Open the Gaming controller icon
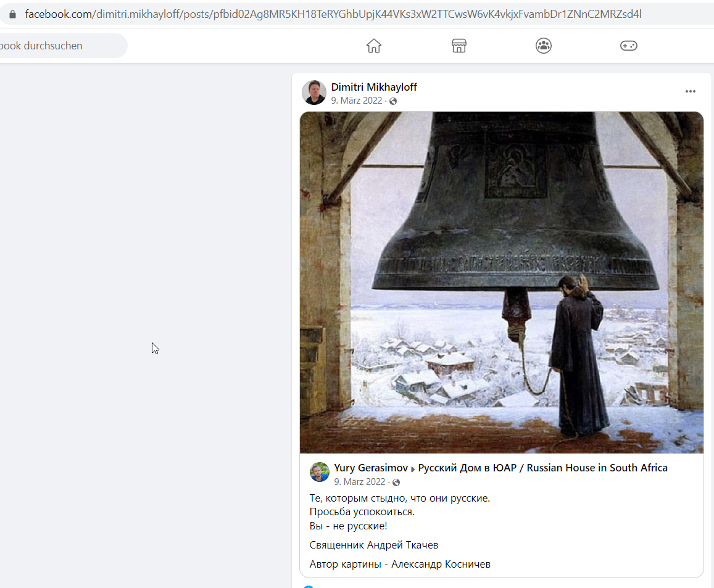 click(628, 46)
